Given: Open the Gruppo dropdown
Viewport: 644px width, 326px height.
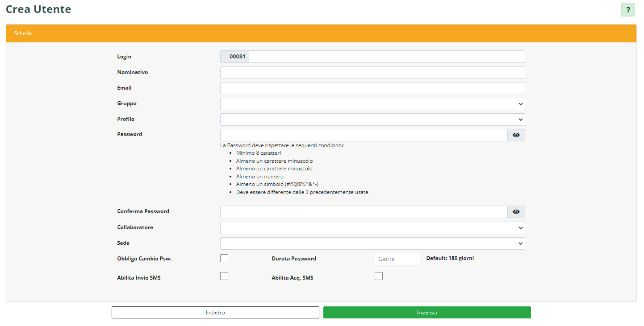Looking at the screenshot, I should [372, 104].
